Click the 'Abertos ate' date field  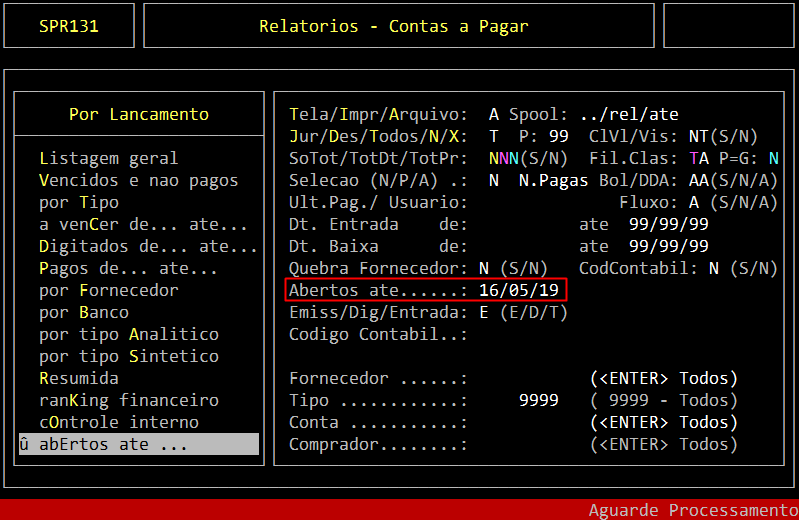coord(519,290)
